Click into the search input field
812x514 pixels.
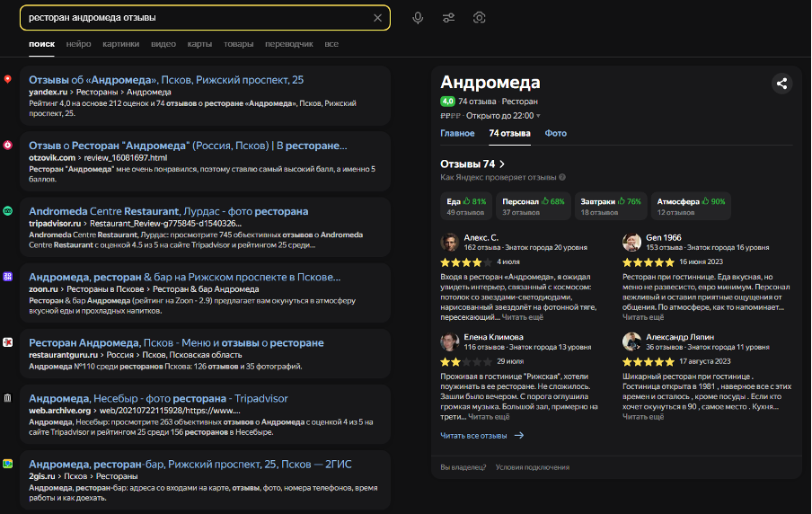[193, 18]
